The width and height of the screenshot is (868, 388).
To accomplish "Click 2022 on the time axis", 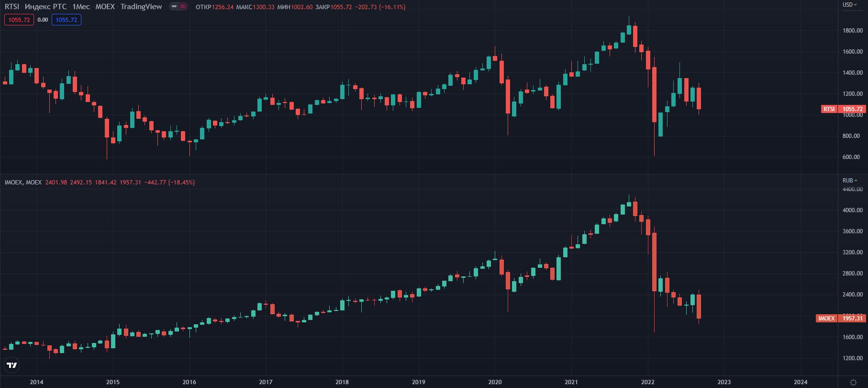I will coord(648,382).
